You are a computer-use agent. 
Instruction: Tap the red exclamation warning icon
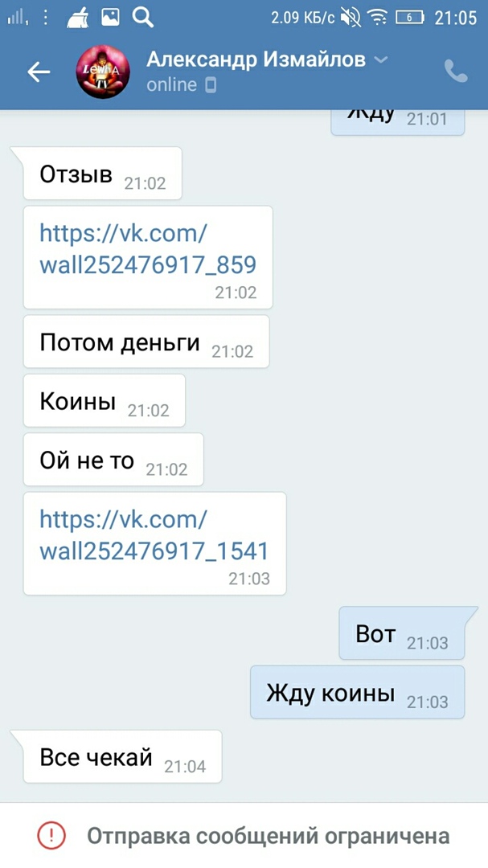[51, 835]
